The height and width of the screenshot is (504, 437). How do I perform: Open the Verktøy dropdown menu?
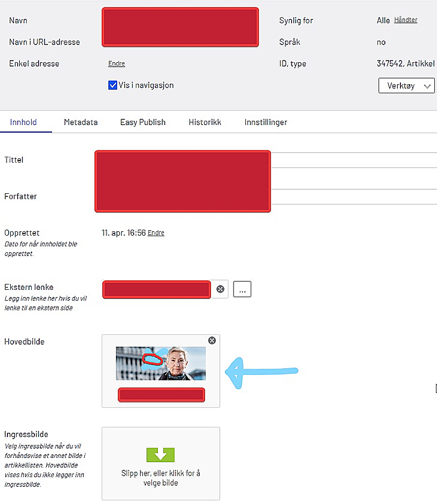(406, 85)
